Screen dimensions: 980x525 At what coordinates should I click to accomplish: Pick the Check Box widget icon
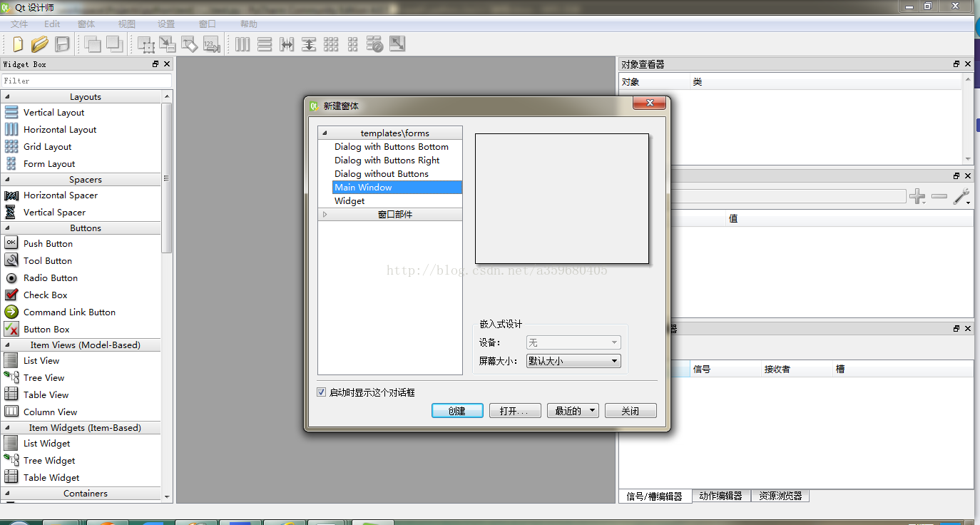point(11,295)
